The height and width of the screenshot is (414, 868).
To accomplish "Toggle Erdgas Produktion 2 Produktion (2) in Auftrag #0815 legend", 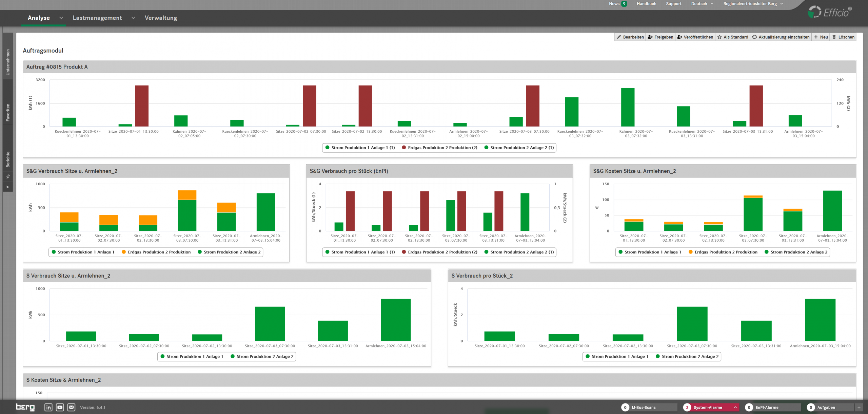I will (439, 148).
